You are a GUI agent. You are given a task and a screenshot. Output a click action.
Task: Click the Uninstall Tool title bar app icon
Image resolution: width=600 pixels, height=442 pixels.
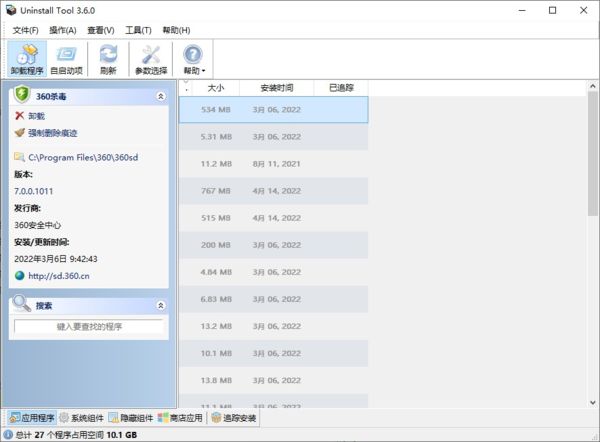[11, 10]
